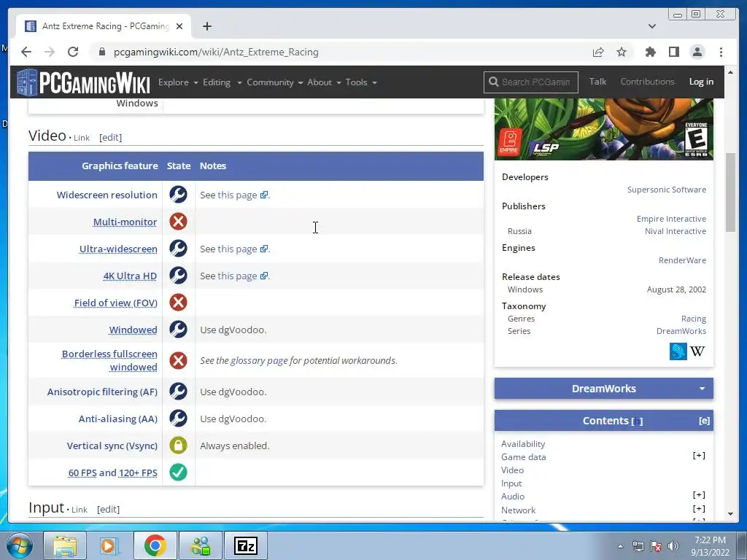Open the Contributions link
This screenshot has height=560, width=747.
point(647,82)
